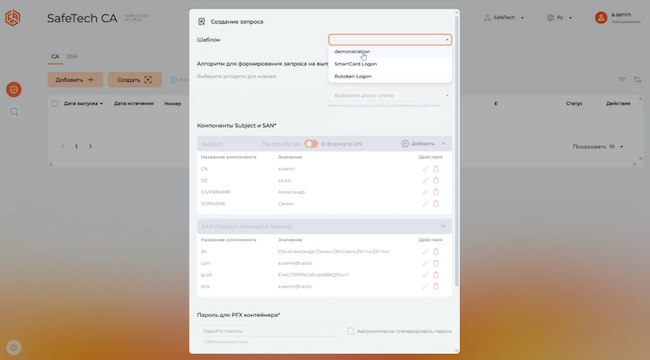Viewport: 650px width, 360px height.
Task: Select all rows checkbox in table header
Action: point(55,103)
